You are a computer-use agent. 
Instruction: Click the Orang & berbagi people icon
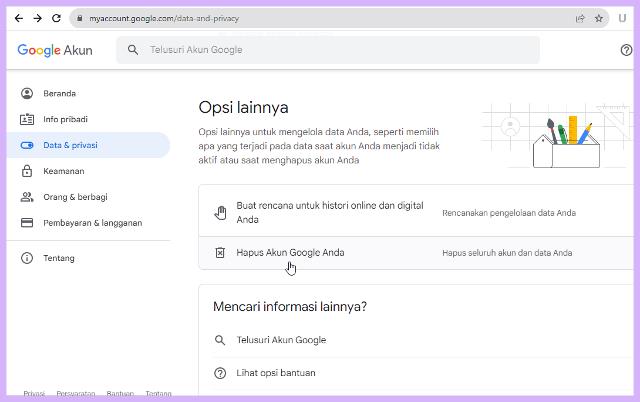click(27, 197)
